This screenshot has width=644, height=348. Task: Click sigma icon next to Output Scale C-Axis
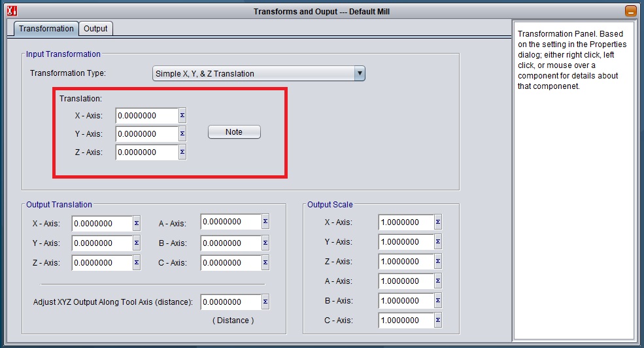tap(438, 321)
